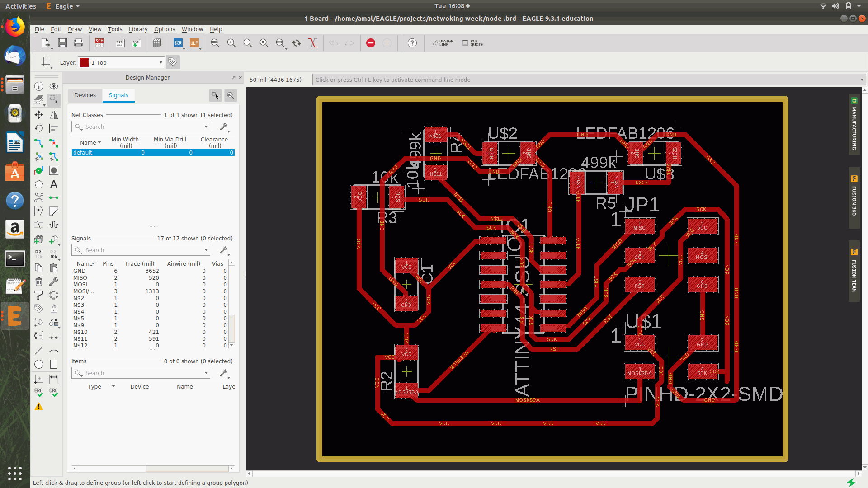Run the DRC check
868x488 pixels.
pyautogui.click(x=54, y=392)
